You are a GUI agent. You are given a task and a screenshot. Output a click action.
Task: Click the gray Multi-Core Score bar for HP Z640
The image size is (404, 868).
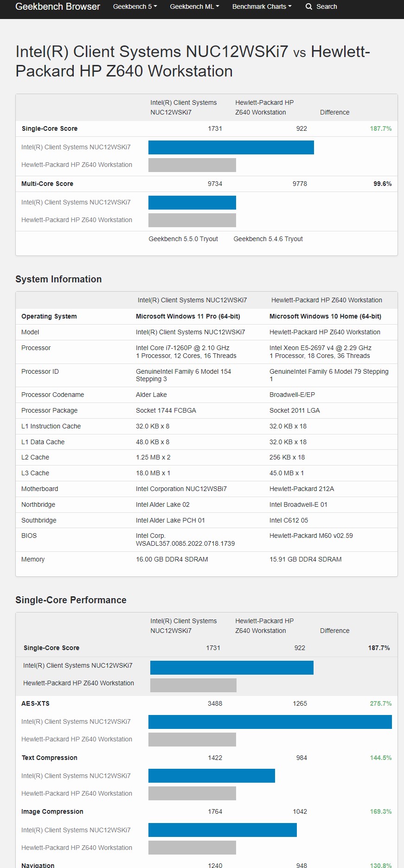[x=192, y=220]
